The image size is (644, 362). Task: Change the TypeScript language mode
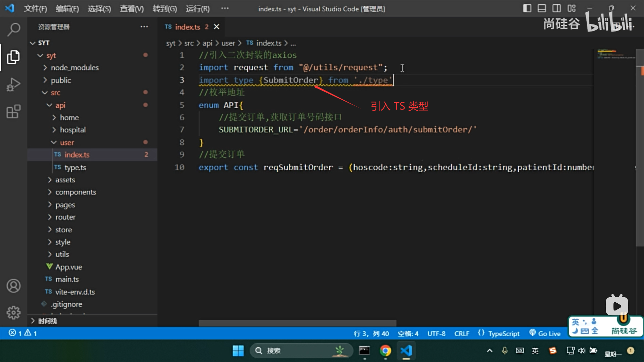tap(503, 334)
